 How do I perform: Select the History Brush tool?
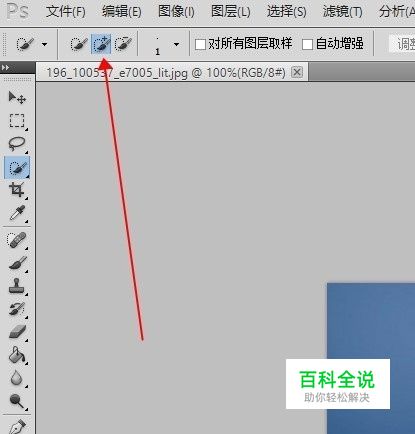(x=17, y=309)
